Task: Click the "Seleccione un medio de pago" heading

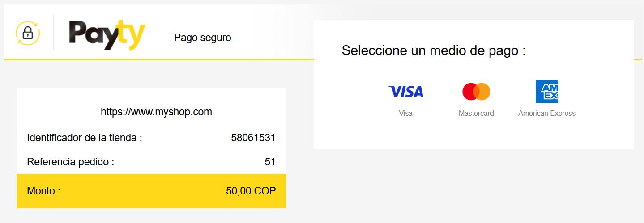Action: point(433,50)
